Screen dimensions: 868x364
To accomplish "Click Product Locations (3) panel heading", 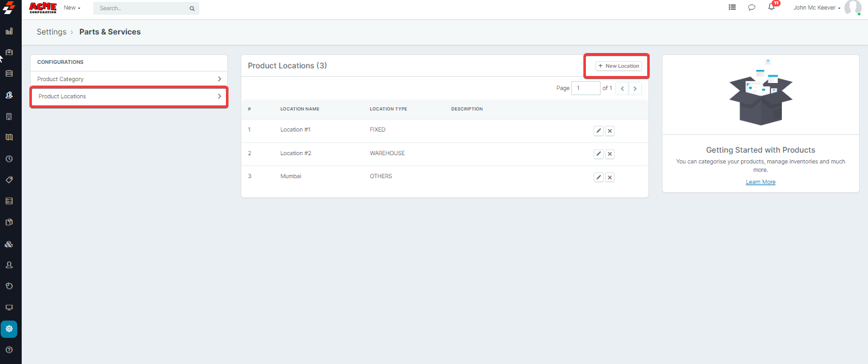I will pyautogui.click(x=287, y=66).
